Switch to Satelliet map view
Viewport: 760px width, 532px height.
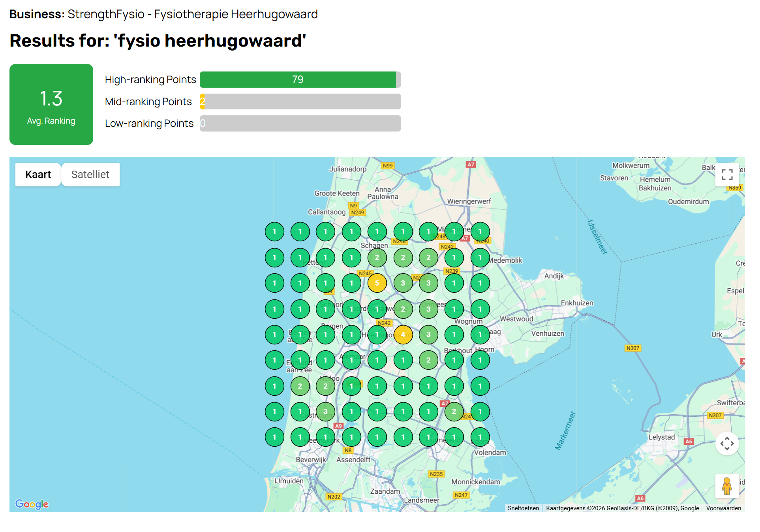(x=90, y=175)
